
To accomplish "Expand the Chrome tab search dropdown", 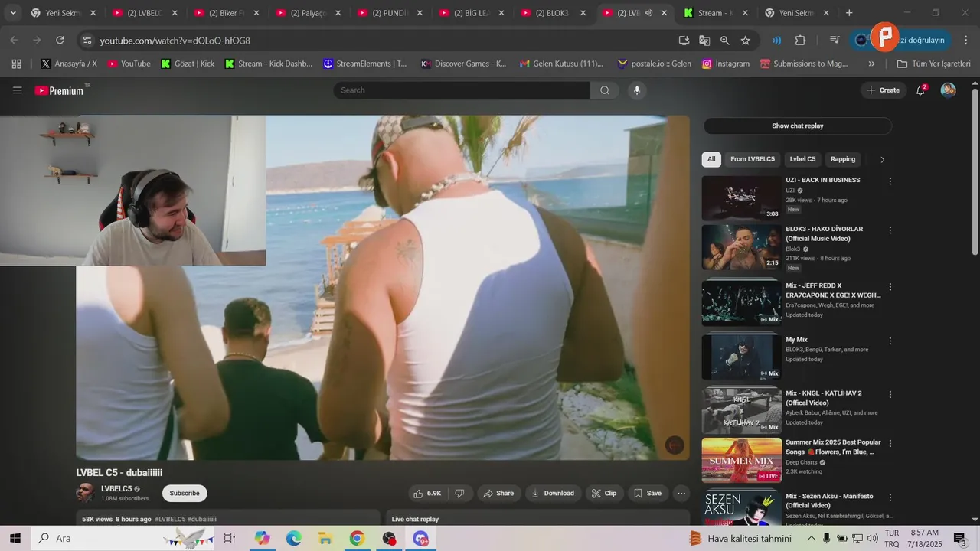I will click(x=13, y=13).
